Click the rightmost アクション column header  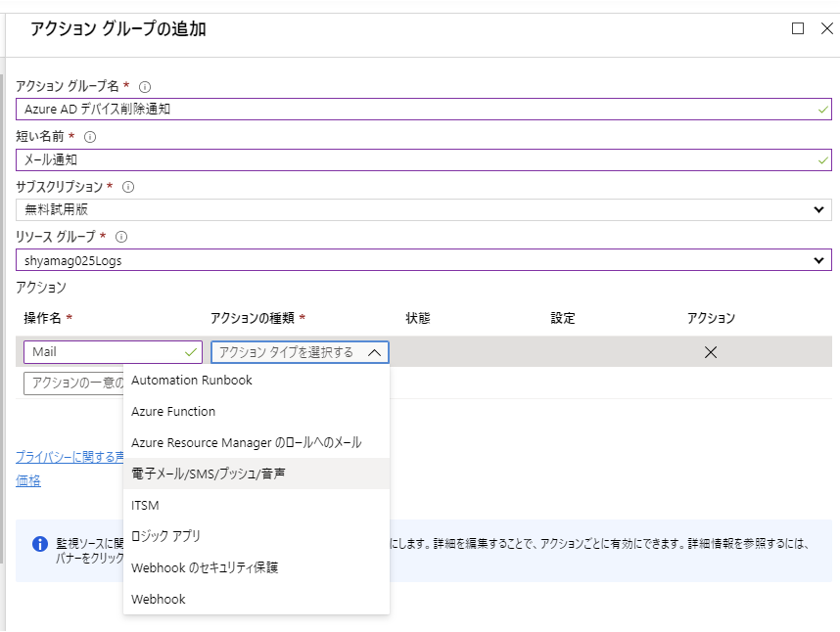[711, 318]
